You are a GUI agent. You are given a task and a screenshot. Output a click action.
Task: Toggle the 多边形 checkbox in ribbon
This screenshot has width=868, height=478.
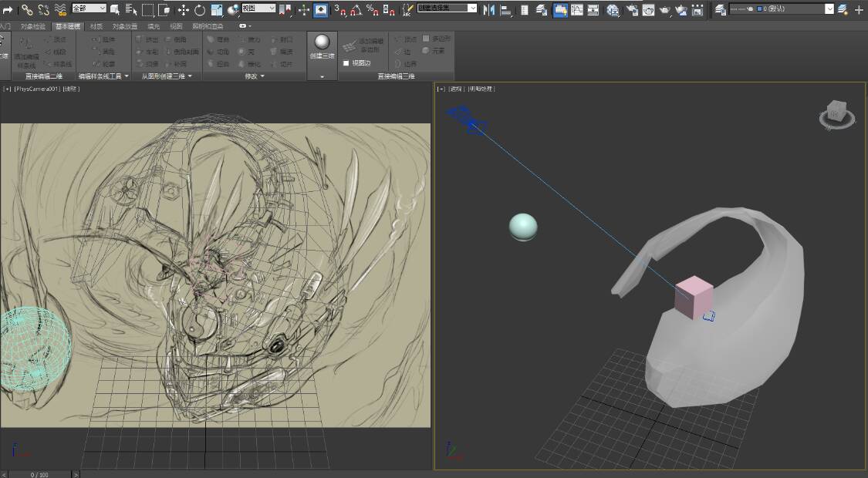pyautogui.click(x=425, y=38)
